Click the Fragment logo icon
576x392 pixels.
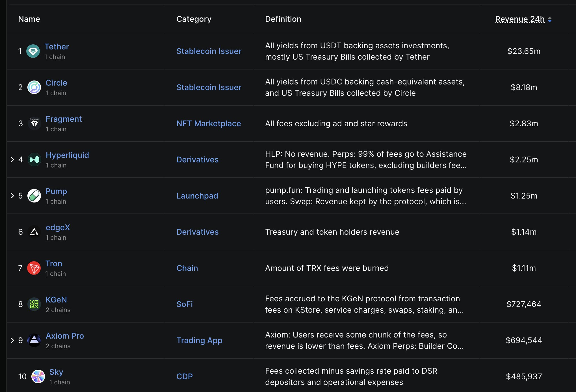coord(34,123)
